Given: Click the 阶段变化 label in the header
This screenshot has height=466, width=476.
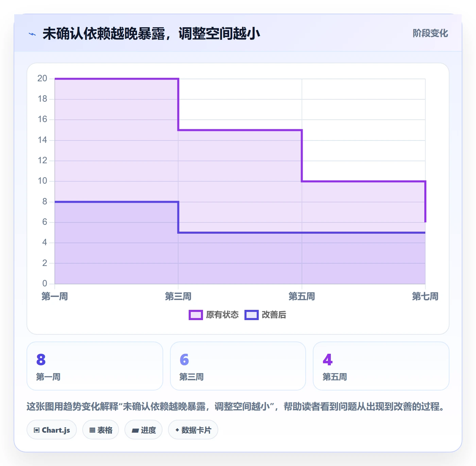Looking at the screenshot, I should tap(430, 33).
